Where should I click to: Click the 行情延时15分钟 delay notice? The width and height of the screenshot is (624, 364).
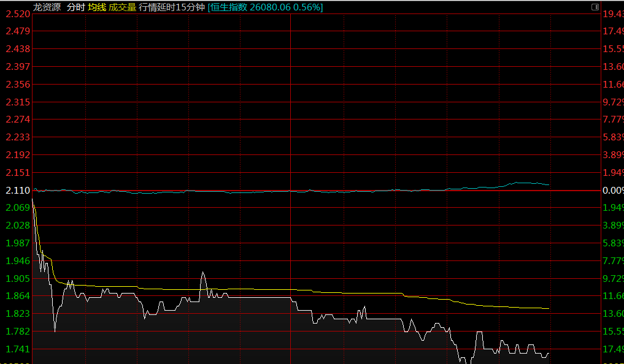pyautogui.click(x=172, y=7)
